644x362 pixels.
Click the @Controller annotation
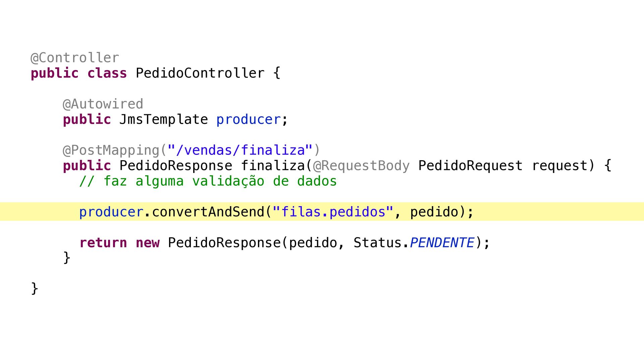75,58
